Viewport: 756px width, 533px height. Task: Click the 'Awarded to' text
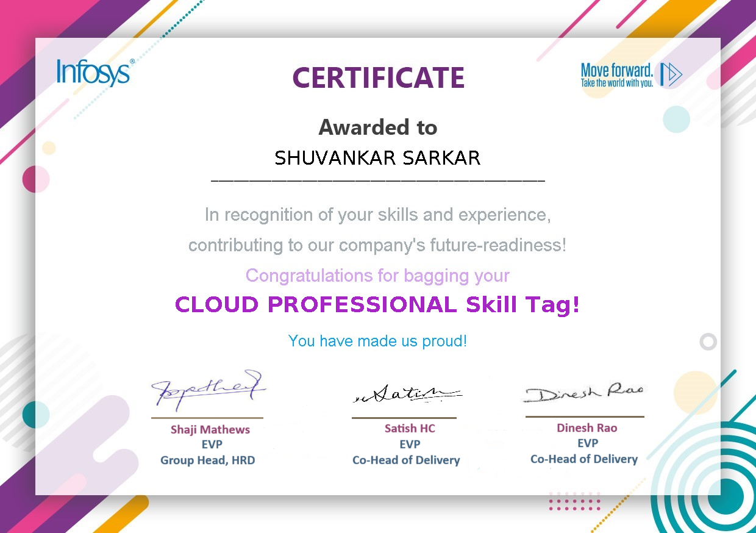pyautogui.click(x=378, y=127)
